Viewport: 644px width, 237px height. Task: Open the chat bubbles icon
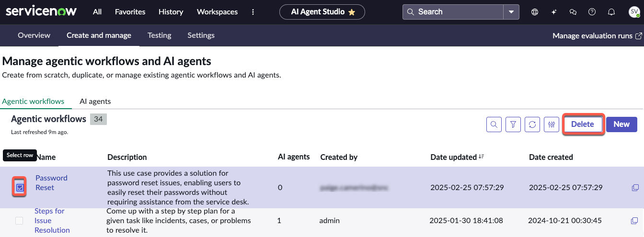573,12
